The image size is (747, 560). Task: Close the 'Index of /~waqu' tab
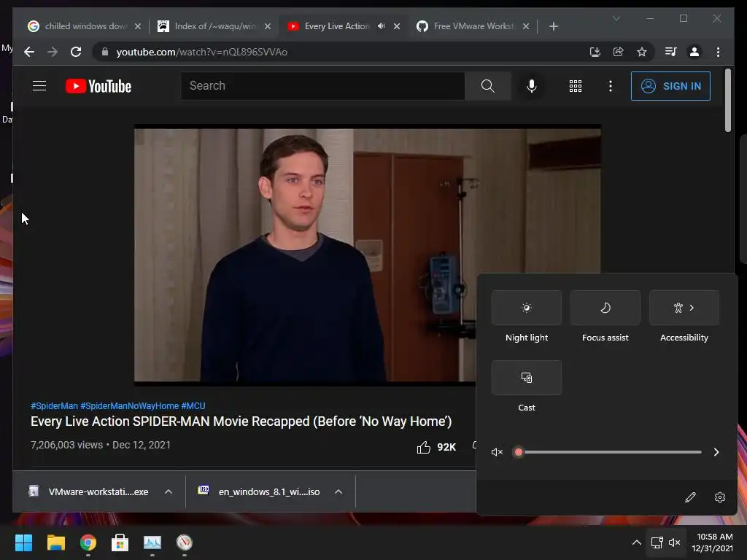tap(268, 26)
